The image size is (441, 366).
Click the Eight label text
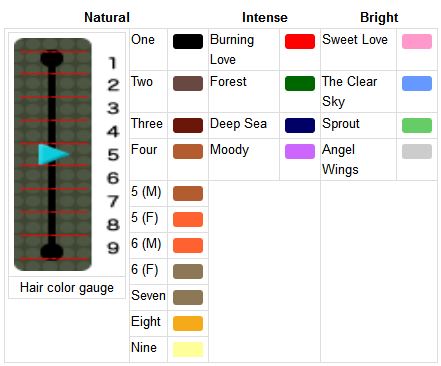tap(146, 322)
